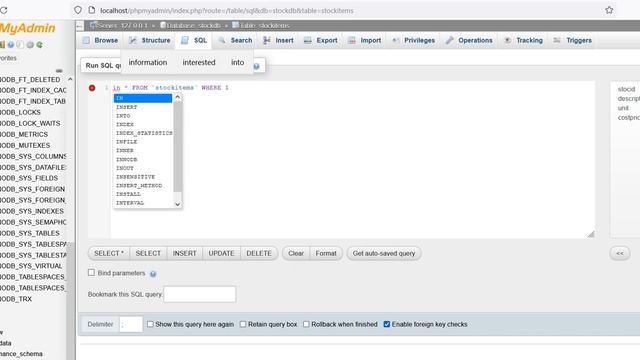The width and height of the screenshot is (640, 360).
Task: Click the navigation sidebar scrollbar thumb
Action: tap(71, 301)
